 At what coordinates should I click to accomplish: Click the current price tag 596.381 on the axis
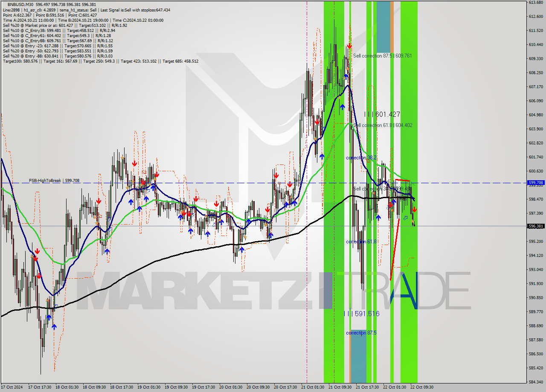536,226
